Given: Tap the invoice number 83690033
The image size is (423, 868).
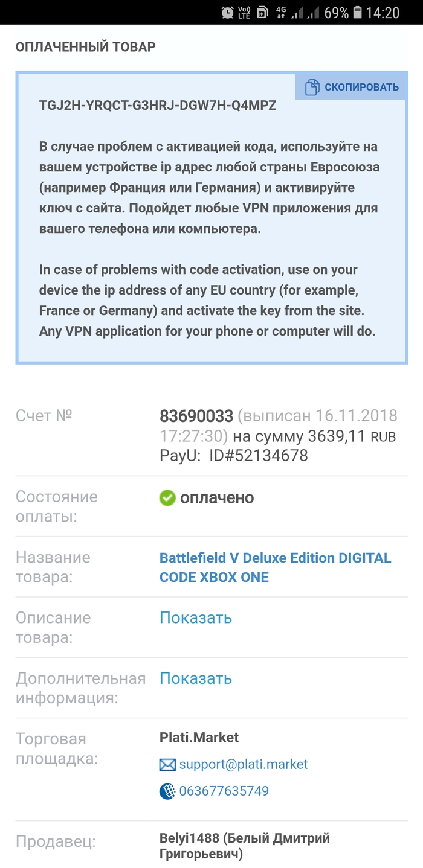Looking at the screenshot, I should (x=196, y=416).
